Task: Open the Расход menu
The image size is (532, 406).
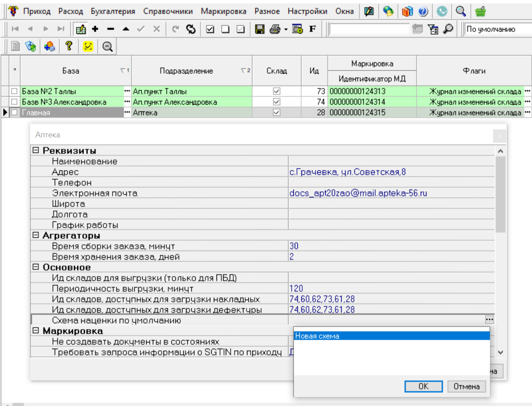Action: (70, 11)
